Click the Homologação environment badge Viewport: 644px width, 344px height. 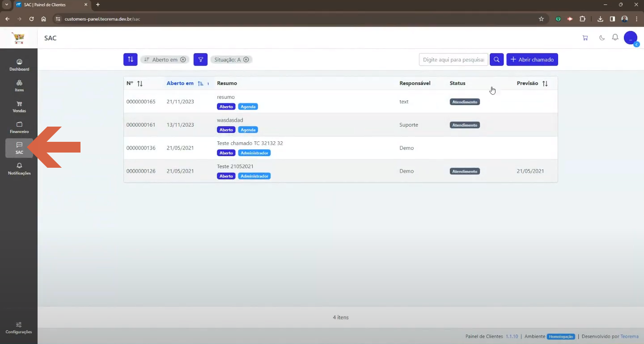coord(561,336)
